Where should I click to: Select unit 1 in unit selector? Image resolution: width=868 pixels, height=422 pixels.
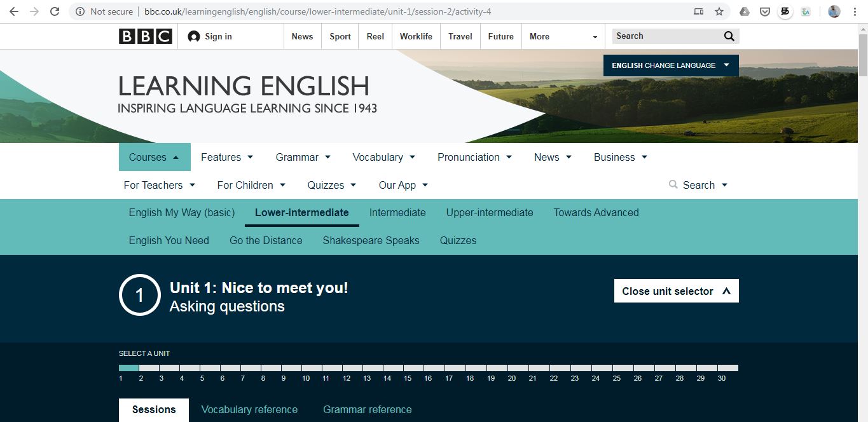pos(128,368)
